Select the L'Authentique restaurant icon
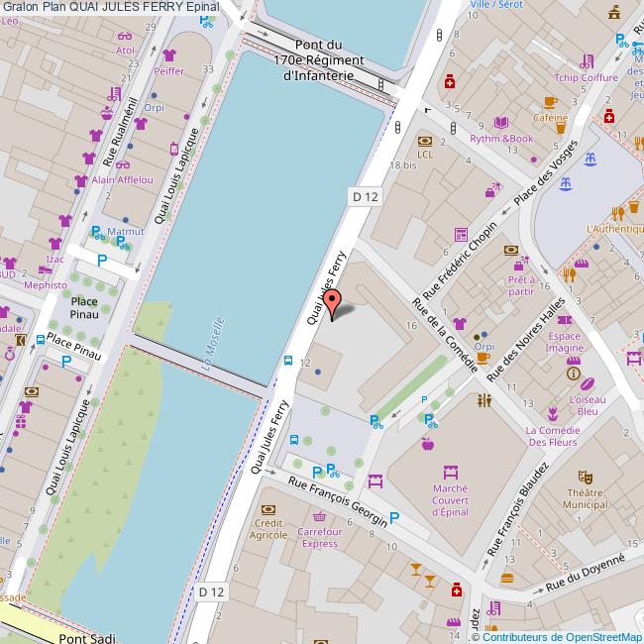 (x=616, y=212)
